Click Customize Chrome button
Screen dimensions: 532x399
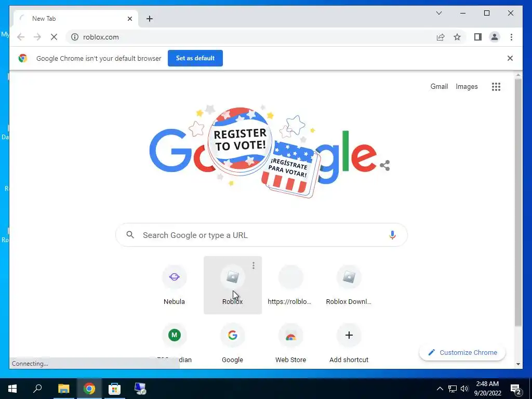click(x=462, y=353)
